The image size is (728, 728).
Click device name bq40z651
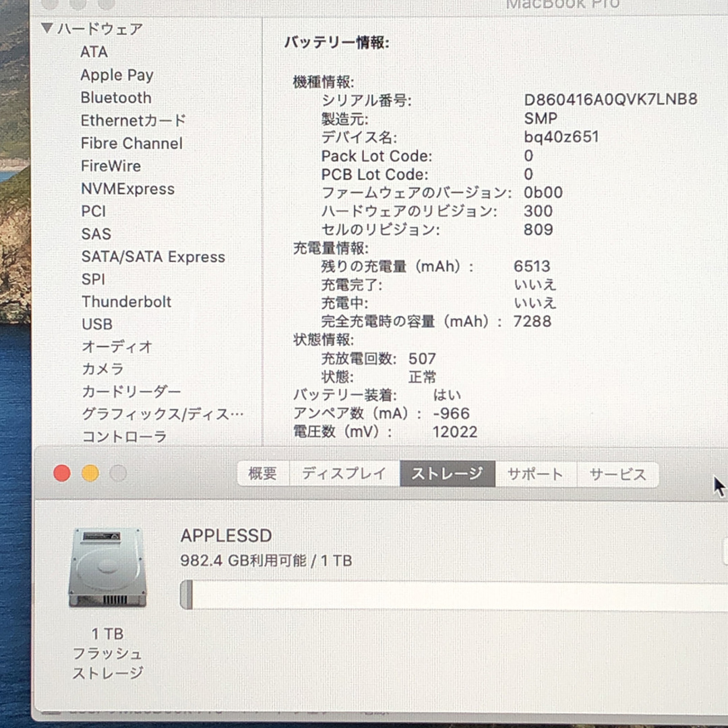(562, 137)
